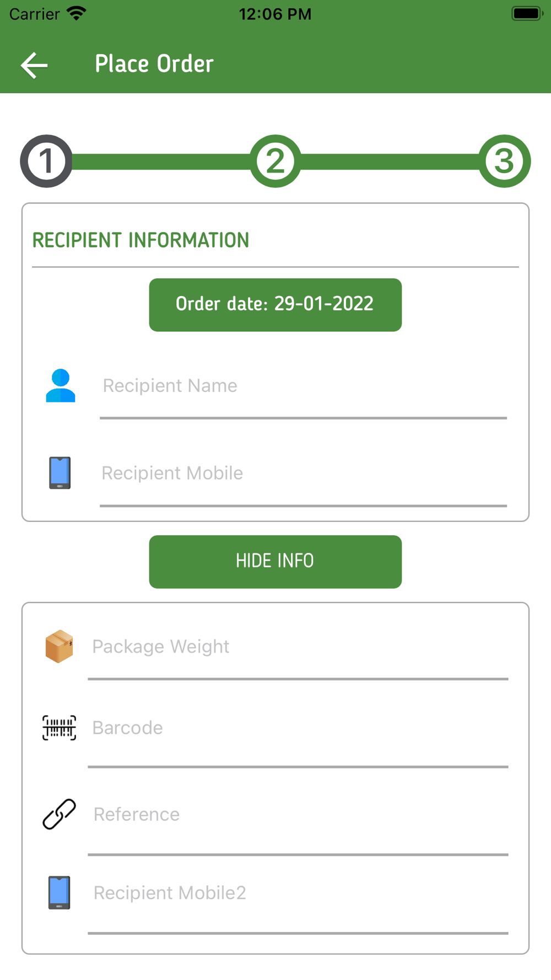Click the Package Weight field
The height and width of the screenshot is (980, 551).
point(298,647)
